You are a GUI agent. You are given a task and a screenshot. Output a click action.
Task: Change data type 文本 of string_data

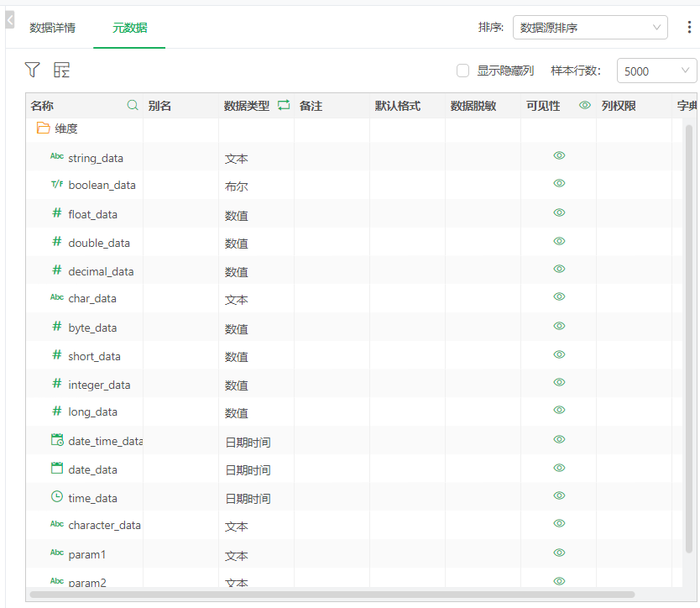[x=236, y=159]
